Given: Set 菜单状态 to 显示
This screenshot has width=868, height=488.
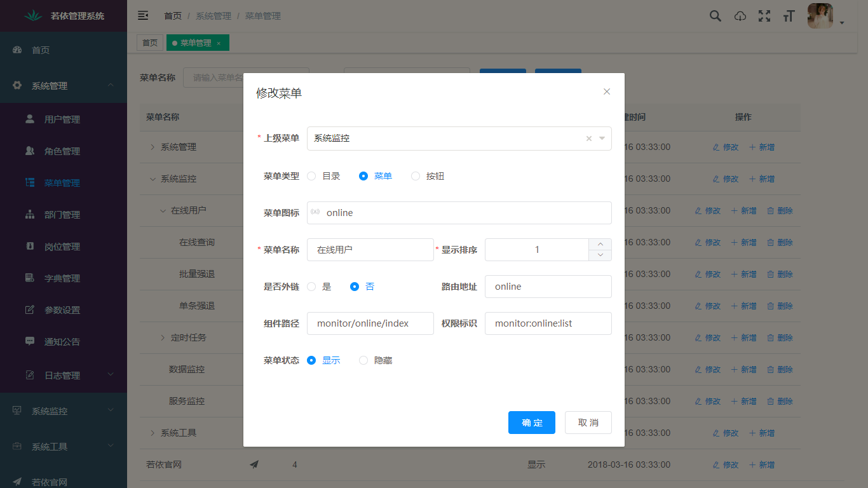Looking at the screenshot, I should click(324, 360).
